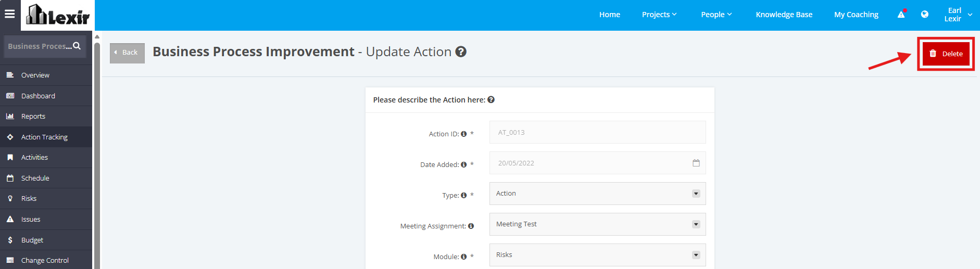Click the Business Process search box

pyautogui.click(x=45, y=46)
